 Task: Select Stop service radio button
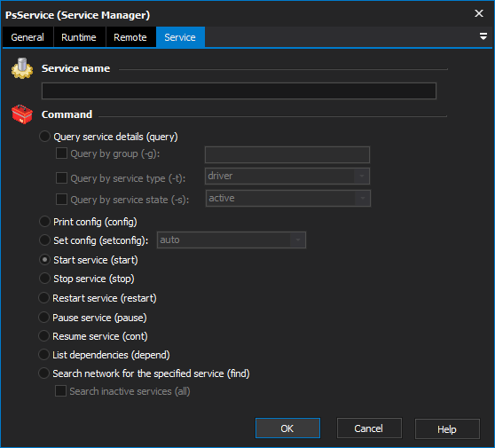44,279
